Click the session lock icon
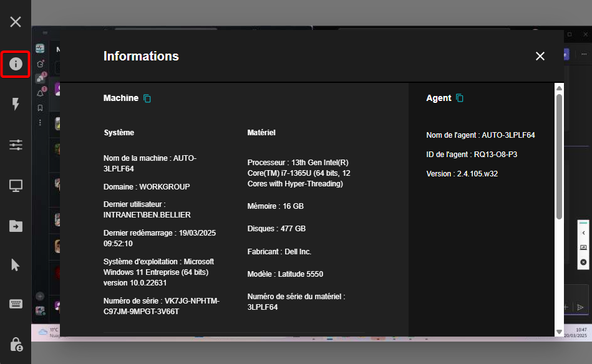Viewport: 592px width, 364px height. pos(15,343)
